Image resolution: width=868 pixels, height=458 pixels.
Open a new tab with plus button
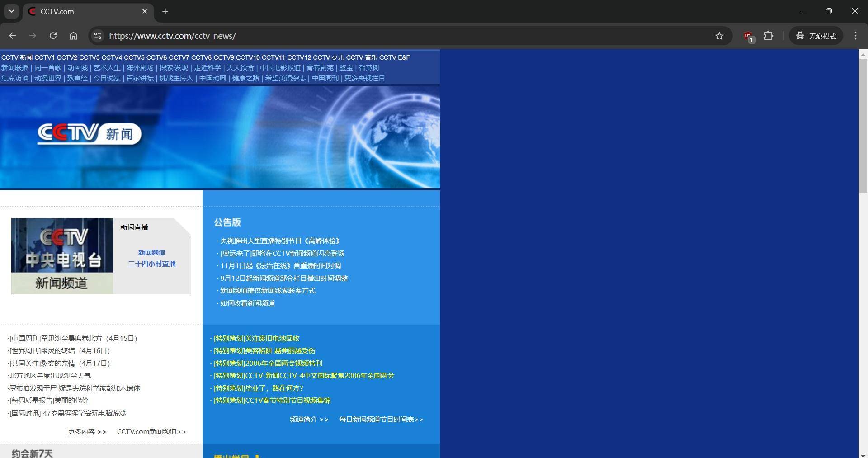coord(165,11)
